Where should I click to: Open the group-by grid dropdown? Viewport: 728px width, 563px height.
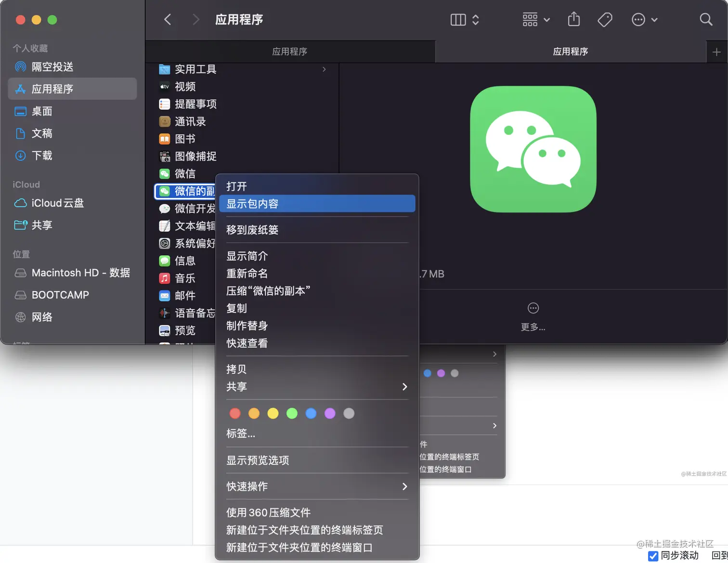click(x=536, y=20)
